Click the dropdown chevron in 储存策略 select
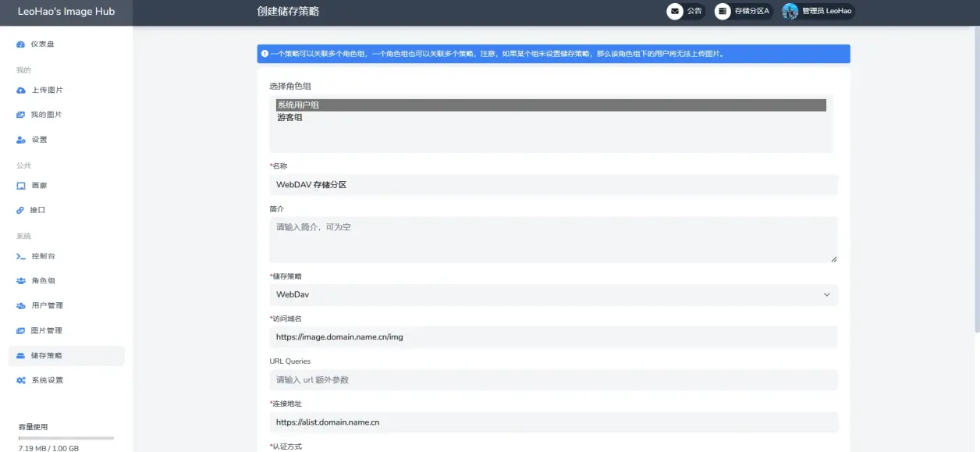Screen dimensions: 980x452 (x=827, y=295)
